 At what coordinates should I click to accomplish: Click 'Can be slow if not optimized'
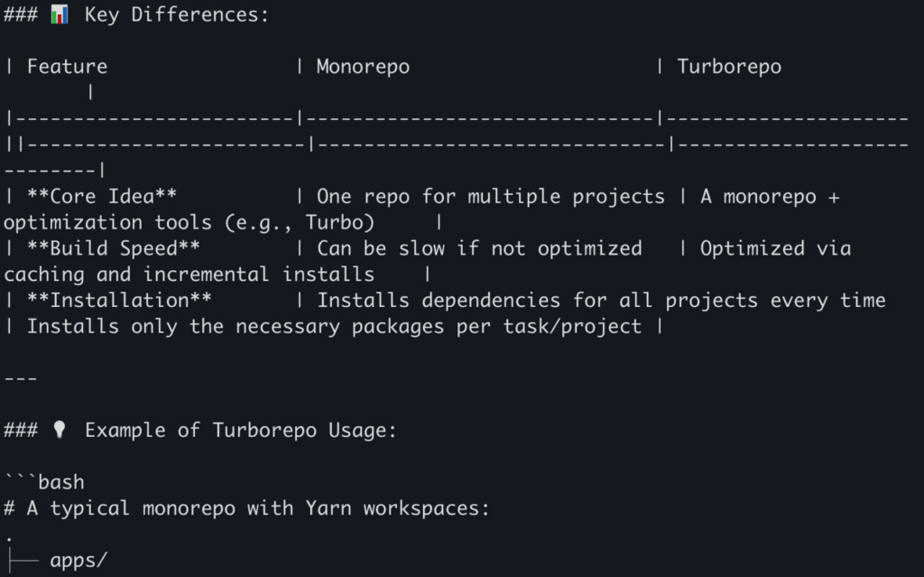coord(479,248)
